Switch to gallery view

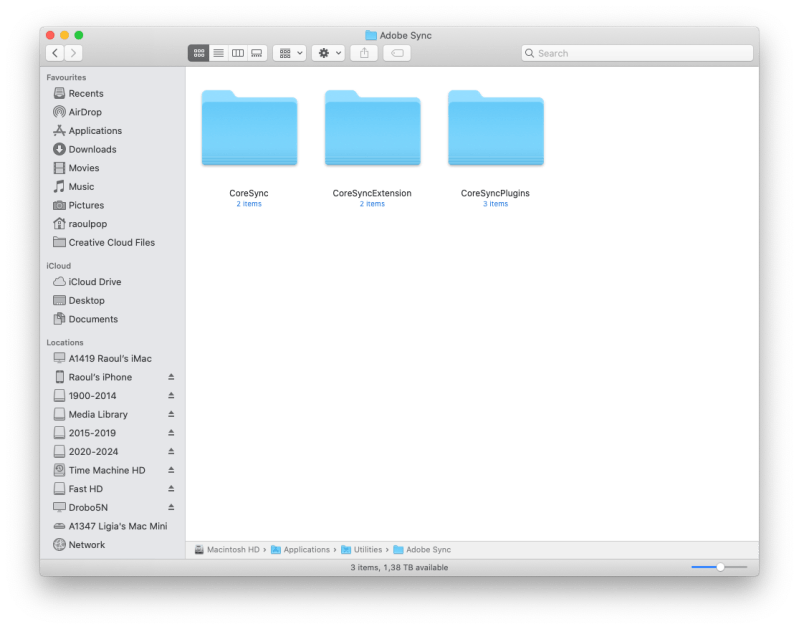pyautogui.click(x=256, y=53)
